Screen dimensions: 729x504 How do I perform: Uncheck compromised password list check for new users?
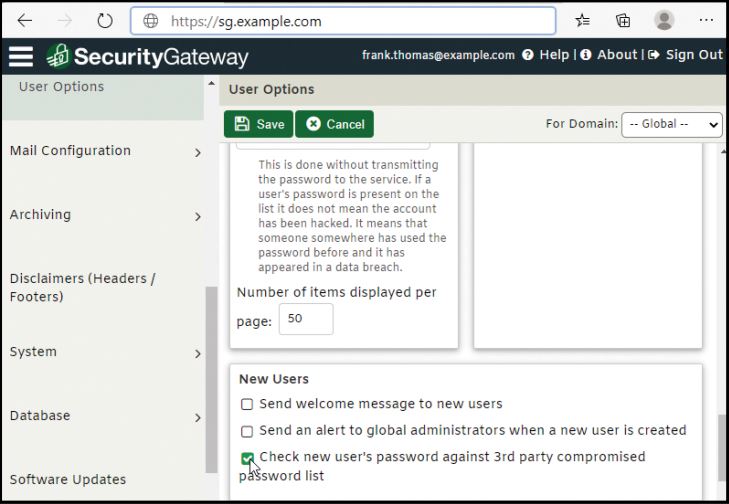coord(247,458)
